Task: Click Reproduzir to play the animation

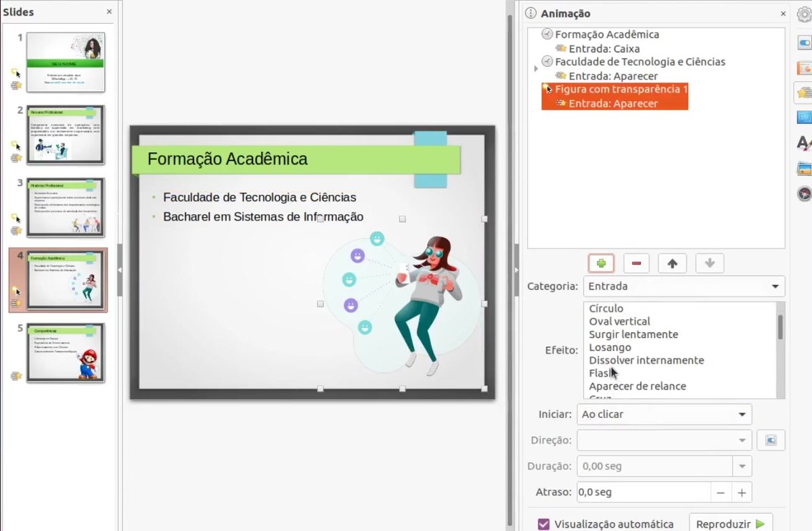Action: coord(731,524)
